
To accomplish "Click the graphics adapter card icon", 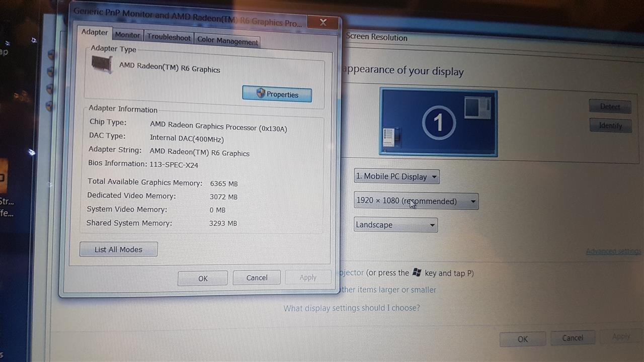I will click(x=102, y=64).
